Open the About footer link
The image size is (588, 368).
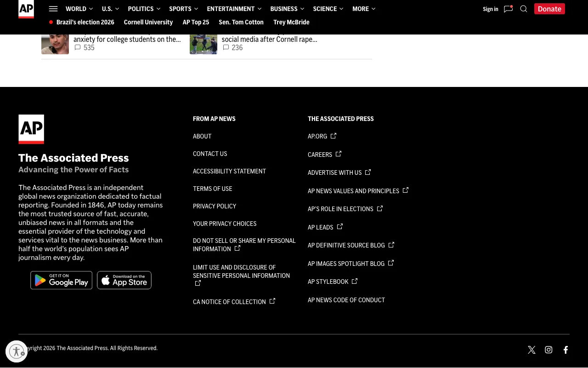pyautogui.click(x=202, y=136)
